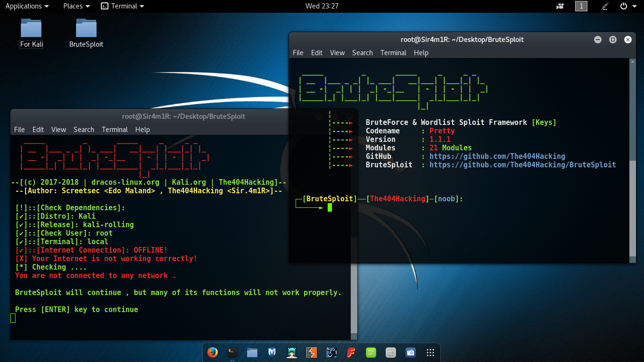The width and height of the screenshot is (644, 362).
Task: Open the Places menu in top bar
Action: [76, 6]
